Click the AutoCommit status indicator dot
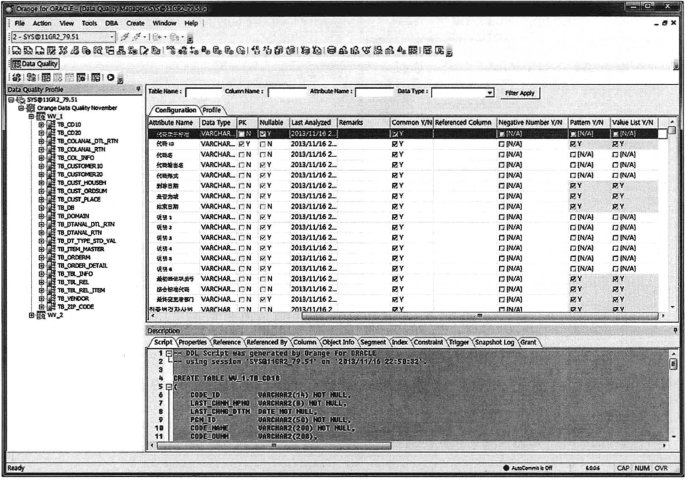Image resolution: width=691 pixels, height=480 pixels. coord(506,468)
